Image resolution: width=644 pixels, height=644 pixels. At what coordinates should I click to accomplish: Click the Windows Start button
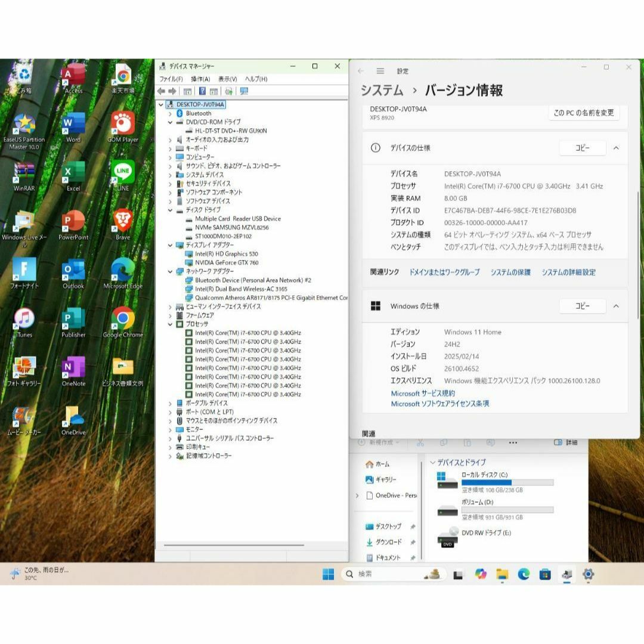328,575
